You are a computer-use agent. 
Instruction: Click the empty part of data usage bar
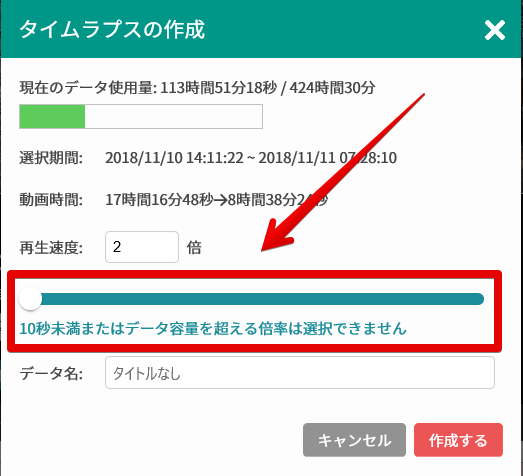(173, 116)
